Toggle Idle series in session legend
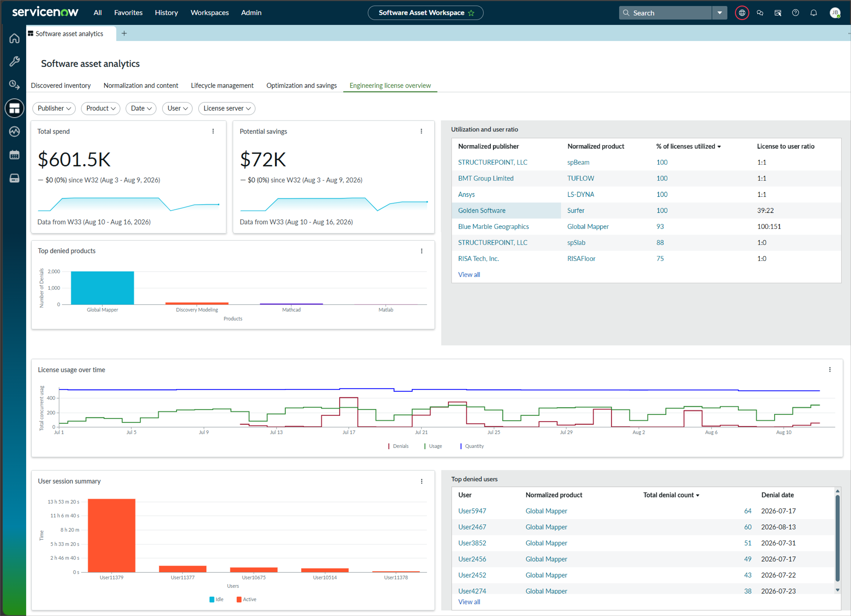 217,599
